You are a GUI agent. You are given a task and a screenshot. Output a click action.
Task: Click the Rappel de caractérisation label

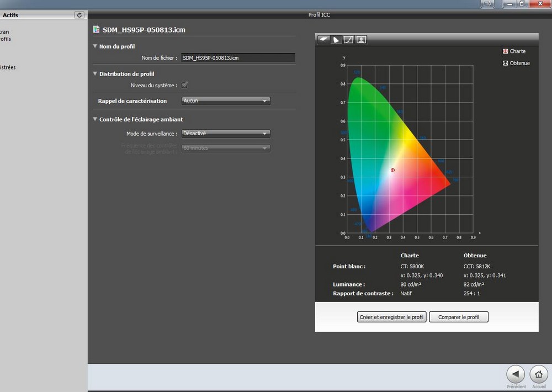coord(132,100)
